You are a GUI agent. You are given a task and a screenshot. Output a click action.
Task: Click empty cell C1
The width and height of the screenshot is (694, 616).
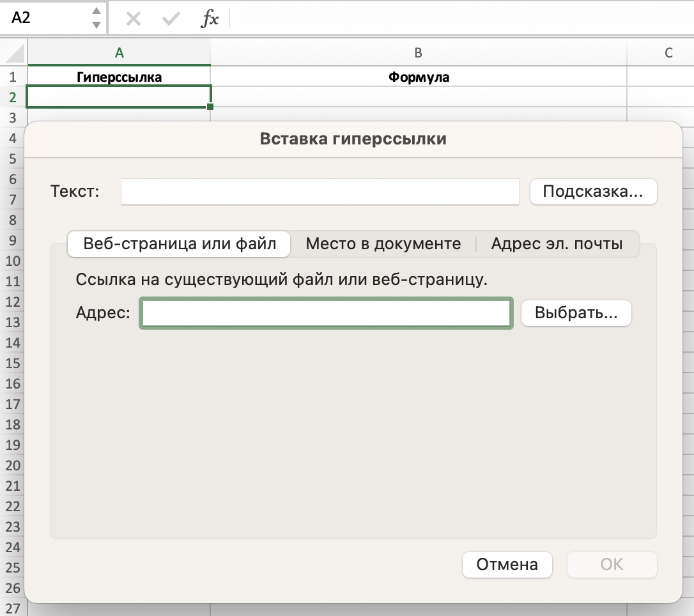coord(661,77)
